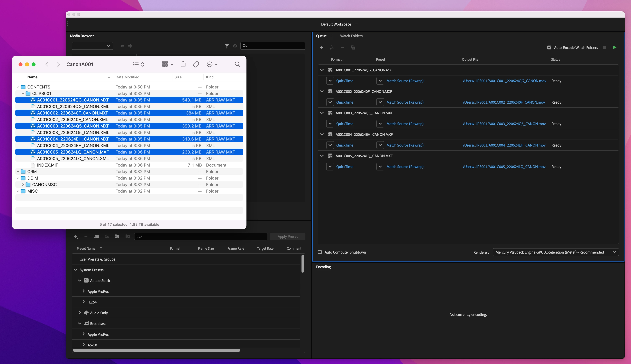The image size is (631, 364).
Task: Click the filter funnel icon in Media Browser
Action: coord(227,46)
